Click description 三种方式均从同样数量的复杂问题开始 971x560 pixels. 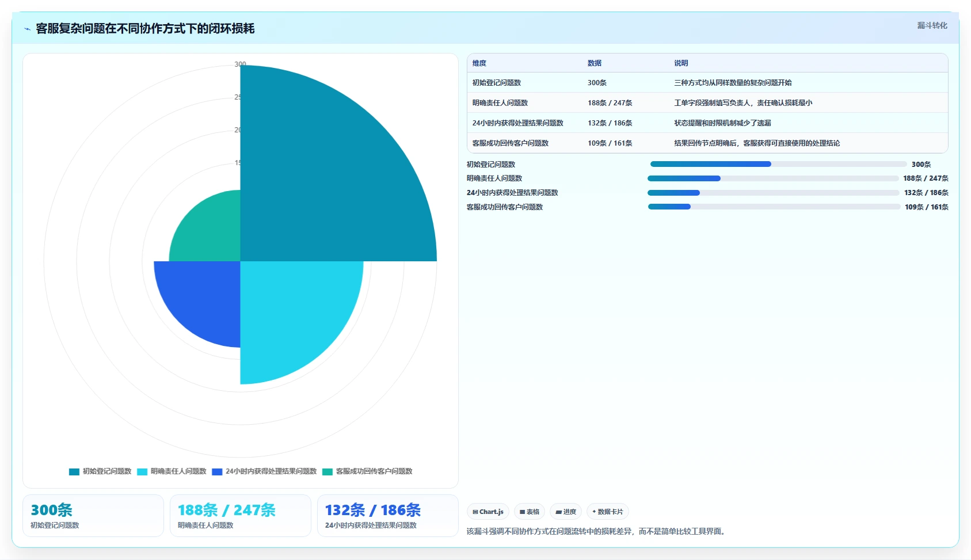click(x=733, y=83)
